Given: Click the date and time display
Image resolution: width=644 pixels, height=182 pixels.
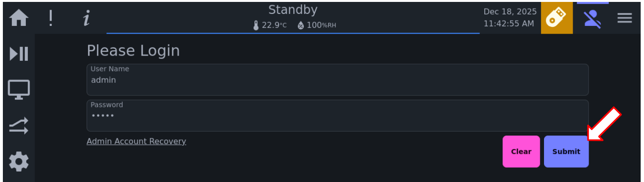Looking at the screenshot, I should pos(510,18).
